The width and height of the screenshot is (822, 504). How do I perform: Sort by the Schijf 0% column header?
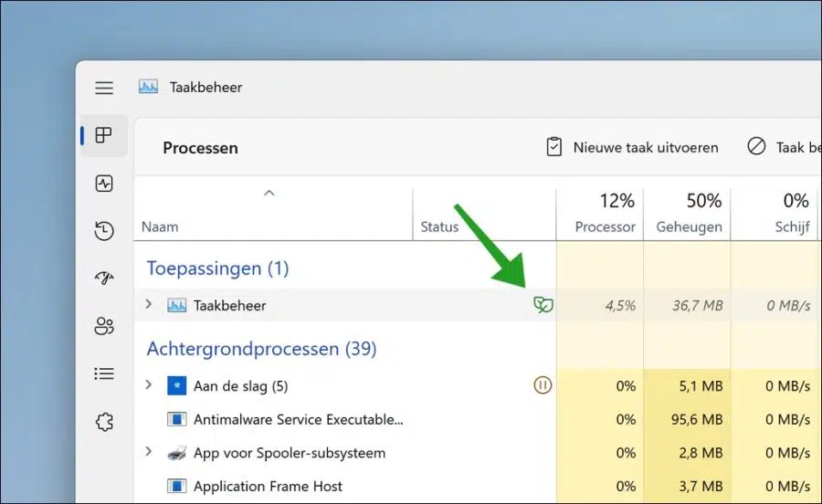[x=775, y=214]
